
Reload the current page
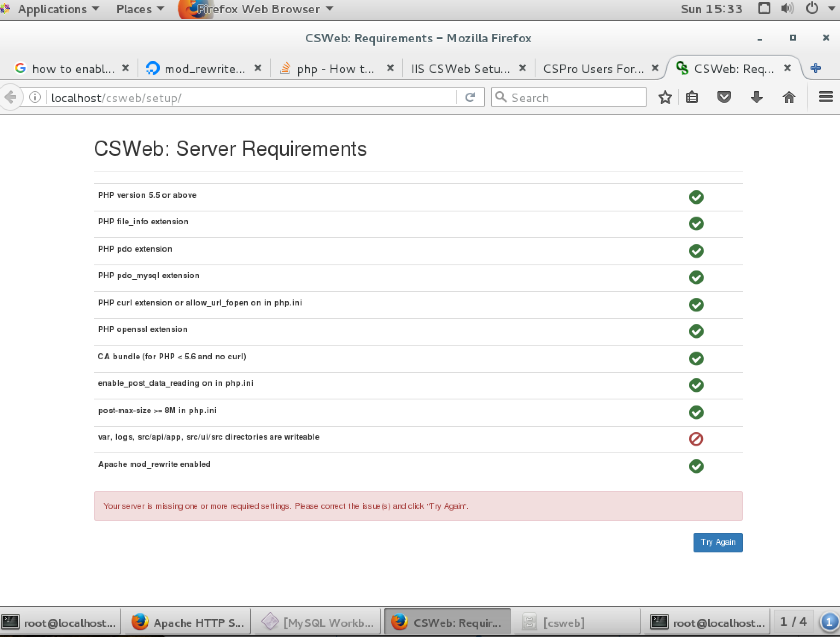coord(470,97)
